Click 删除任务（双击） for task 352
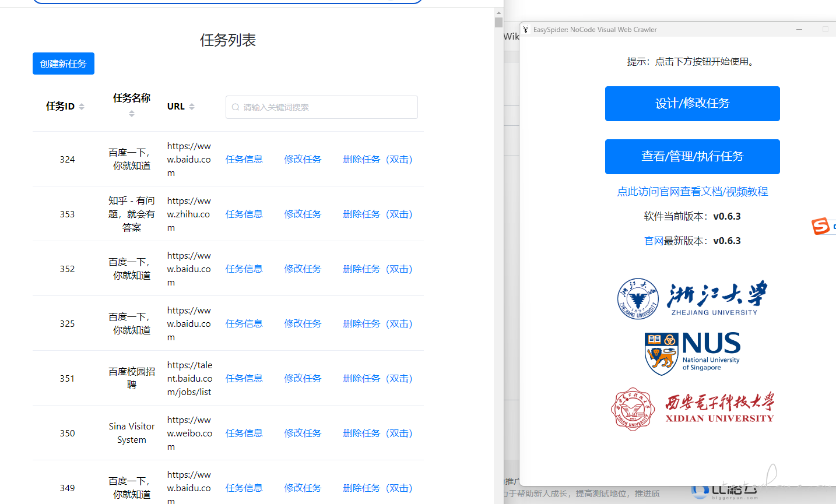Screen dimensions: 836x504 click(x=378, y=269)
